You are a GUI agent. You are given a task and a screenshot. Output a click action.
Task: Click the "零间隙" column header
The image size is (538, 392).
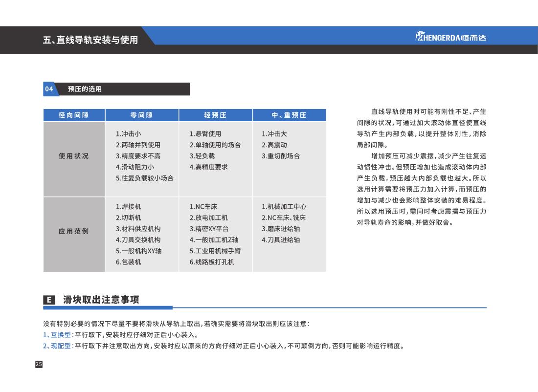click(141, 115)
